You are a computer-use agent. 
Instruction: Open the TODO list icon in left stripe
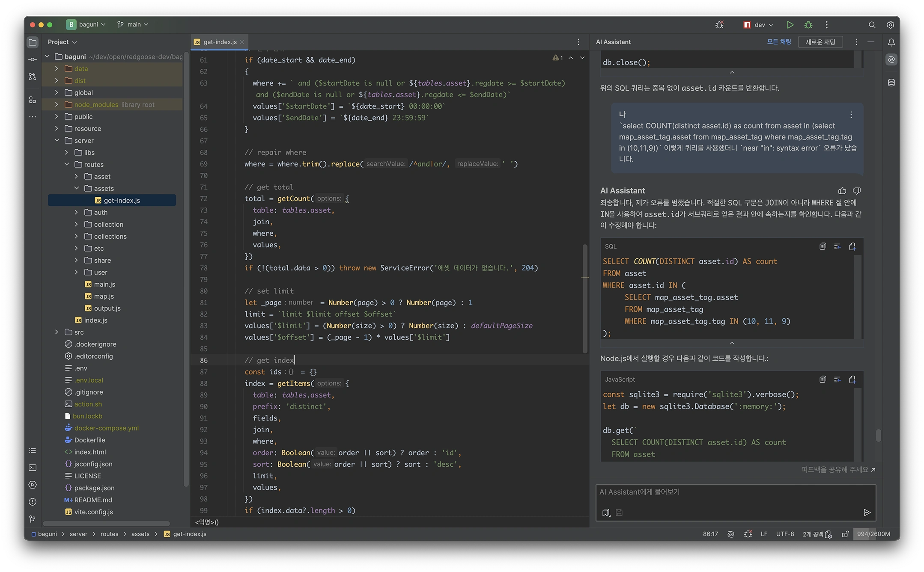pos(33,450)
